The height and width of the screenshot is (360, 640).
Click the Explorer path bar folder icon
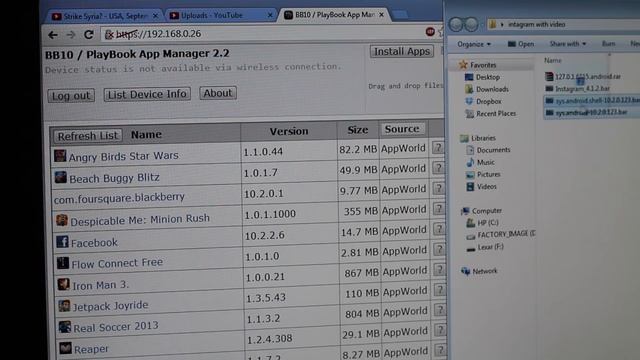493,24
